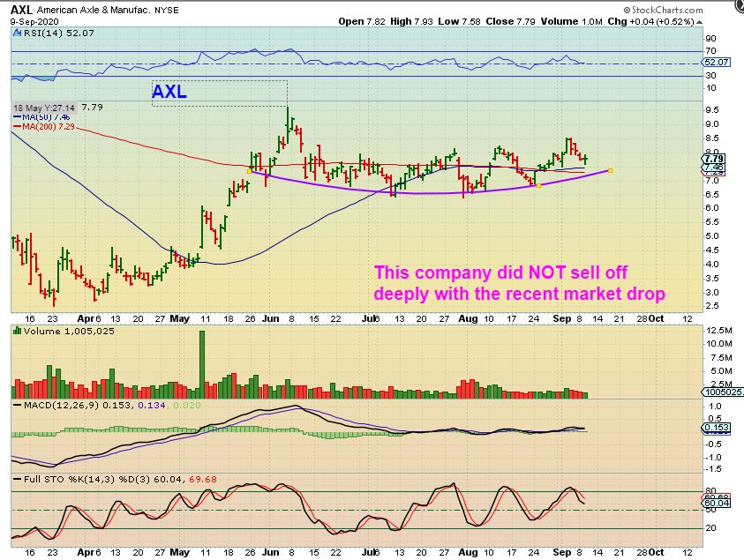This screenshot has height=560, width=744.
Task: Click the yellow handle starting the purple curve
Action: coord(250,171)
